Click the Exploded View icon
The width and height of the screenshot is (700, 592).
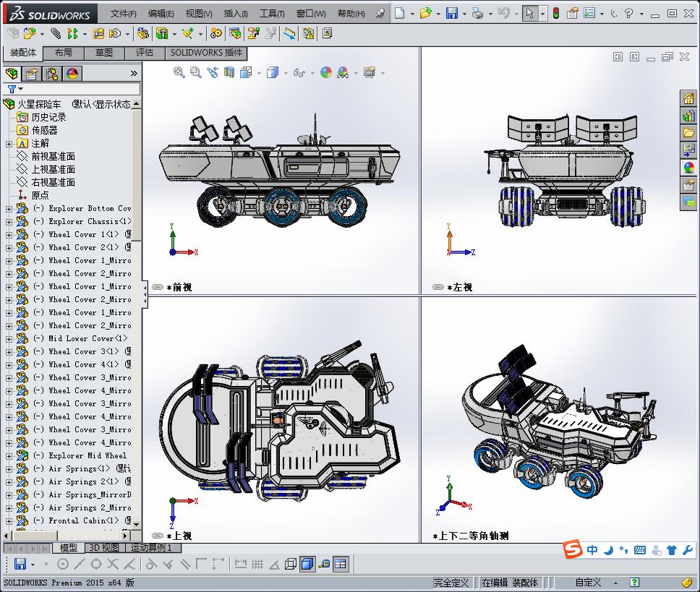(x=254, y=33)
